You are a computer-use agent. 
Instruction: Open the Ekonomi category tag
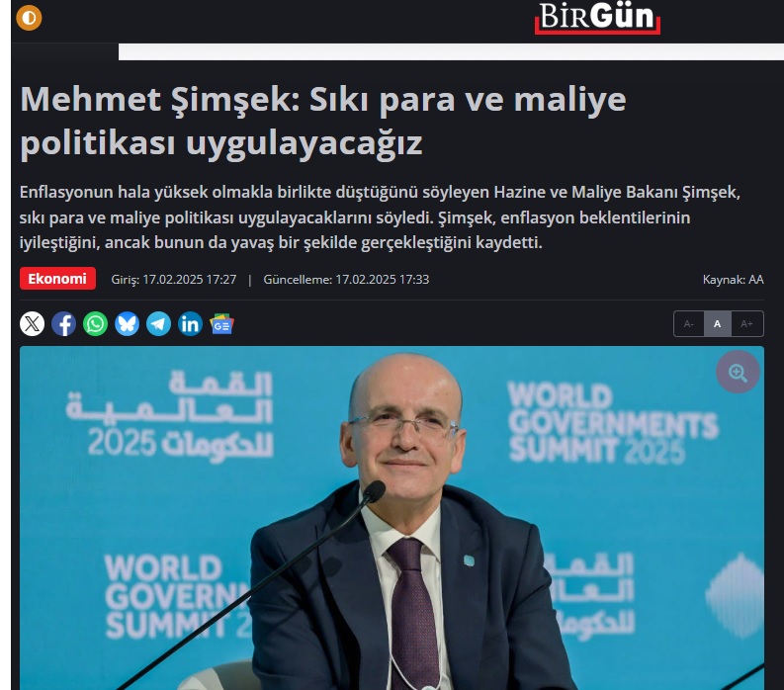(x=57, y=279)
